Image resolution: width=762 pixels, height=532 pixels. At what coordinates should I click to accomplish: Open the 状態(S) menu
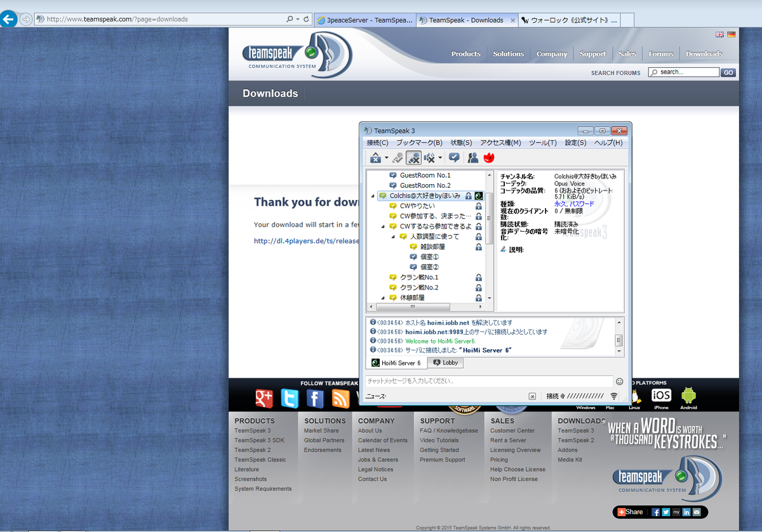pos(462,143)
